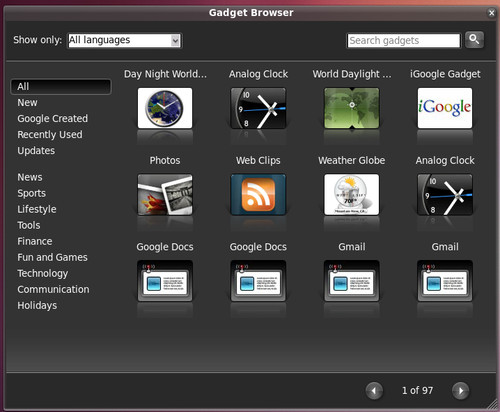Show Communication gadgets
500x412 pixels.
pyautogui.click(x=53, y=289)
